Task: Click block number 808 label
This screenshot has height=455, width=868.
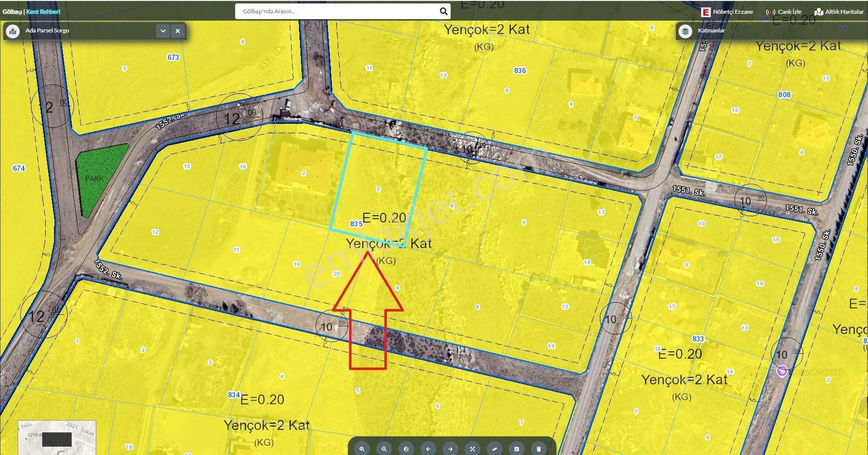Action: click(x=785, y=94)
